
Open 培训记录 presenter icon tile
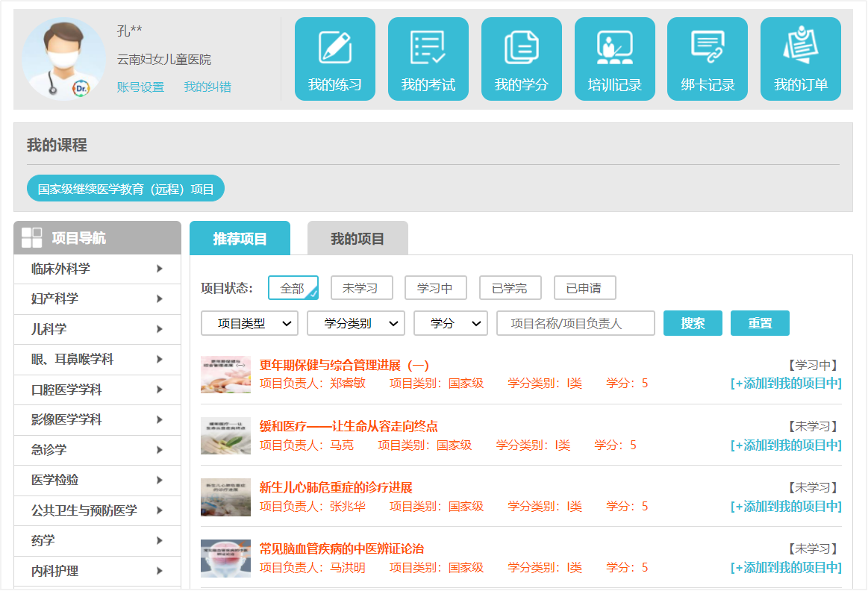[x=614, y=59]
